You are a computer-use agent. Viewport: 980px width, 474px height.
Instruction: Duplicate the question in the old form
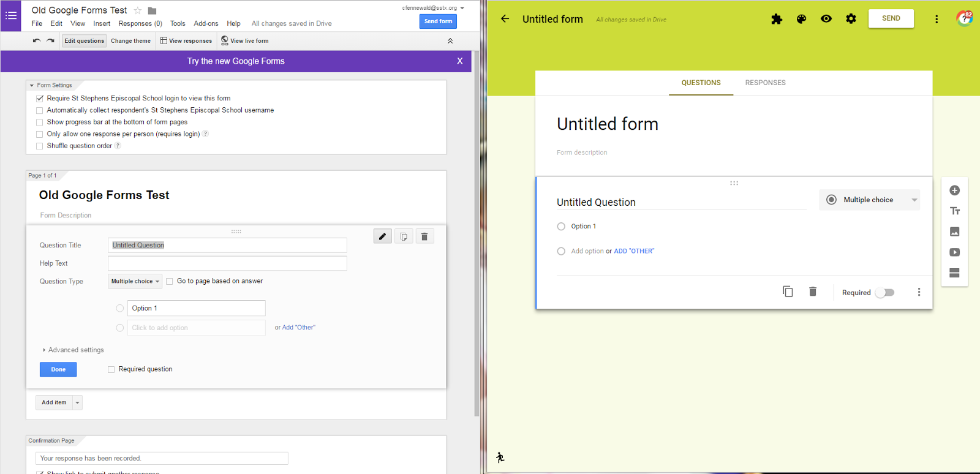(404, 236)
